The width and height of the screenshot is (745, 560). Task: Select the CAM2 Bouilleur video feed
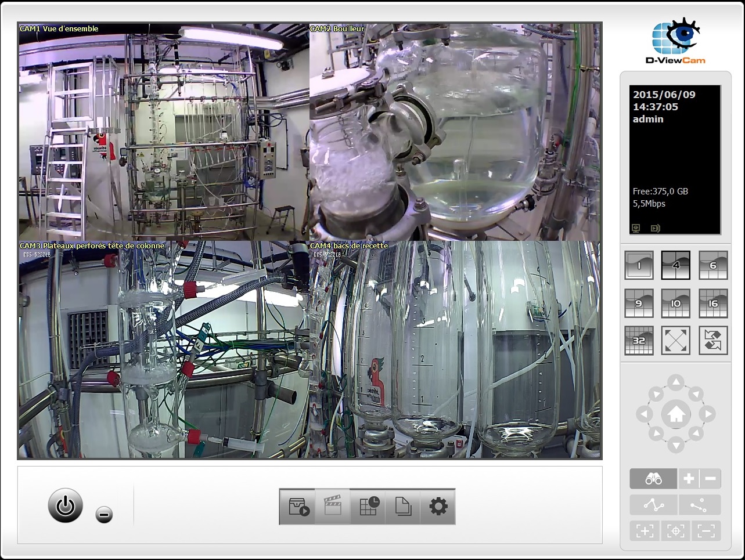455,132
